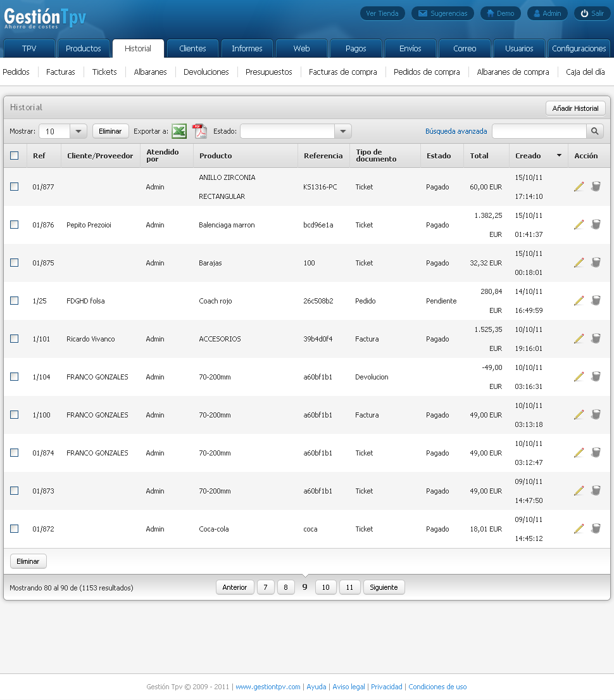The image size is (614, 700).
Task: Edit row 1/100 with pencil icon
Action: tap(579, 414)
